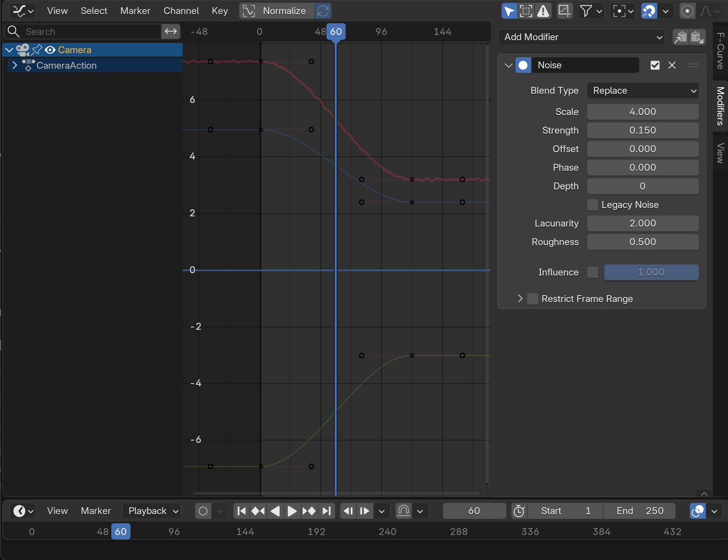The height and width of the screenshot is (560, 728).
Task: Toggle invert filter arrows icon
Action: tap(171, 31)
